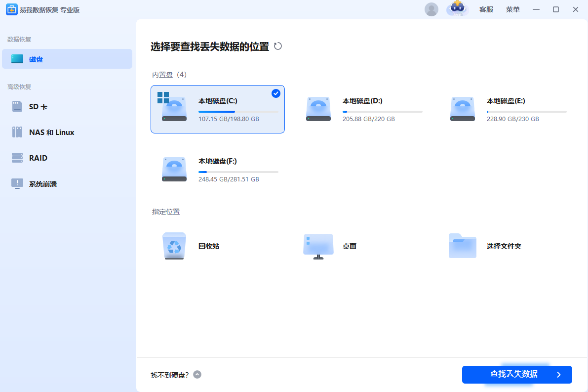
Task: Select 本地磁盘(C:) drive label
Action: (x=218, y=101)
